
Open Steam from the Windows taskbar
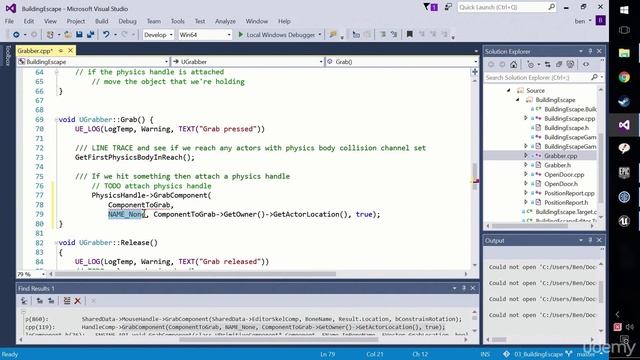pyautogui.click(x=624, y=101)
